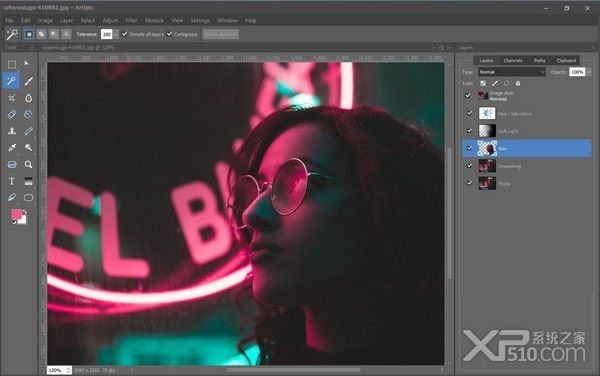Select the Text tool
600x376 pixels.
[12, 181]
